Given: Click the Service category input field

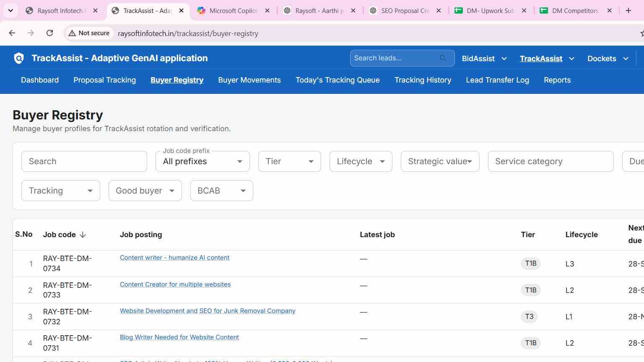Looking at the screenshot, I should 551,161.
